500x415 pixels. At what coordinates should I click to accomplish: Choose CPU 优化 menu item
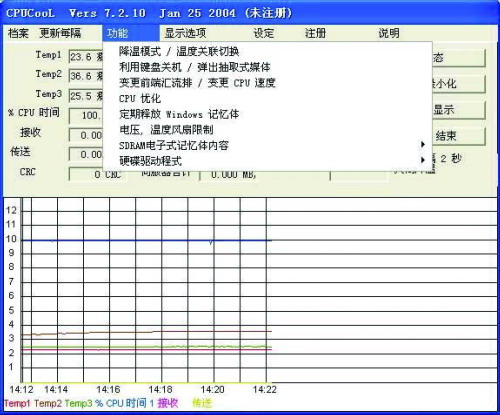(267, 98)
